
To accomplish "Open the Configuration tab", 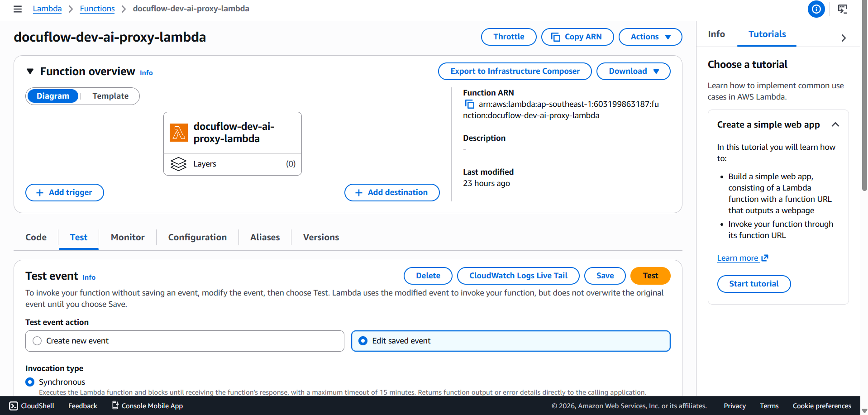I will click(197, 238).
